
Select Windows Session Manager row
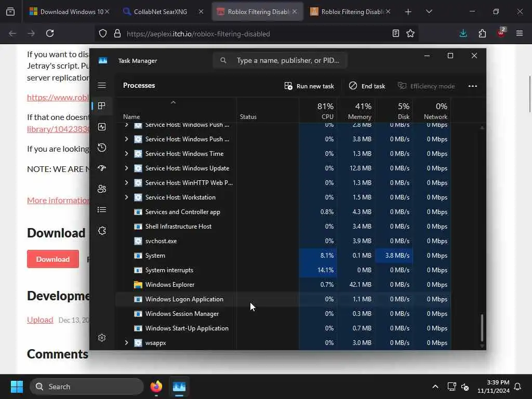pos(283,314)
